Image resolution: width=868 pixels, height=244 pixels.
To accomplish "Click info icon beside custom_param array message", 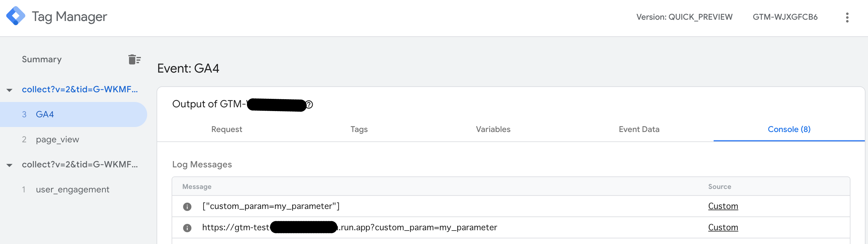I will (187, 206).
